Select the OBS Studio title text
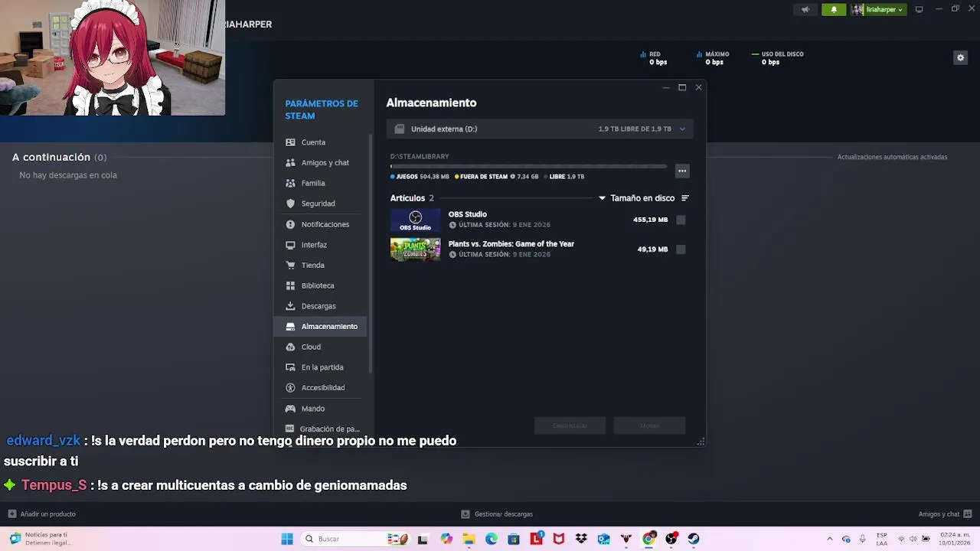This screenshot has height=551, width=980. [468, 214]
